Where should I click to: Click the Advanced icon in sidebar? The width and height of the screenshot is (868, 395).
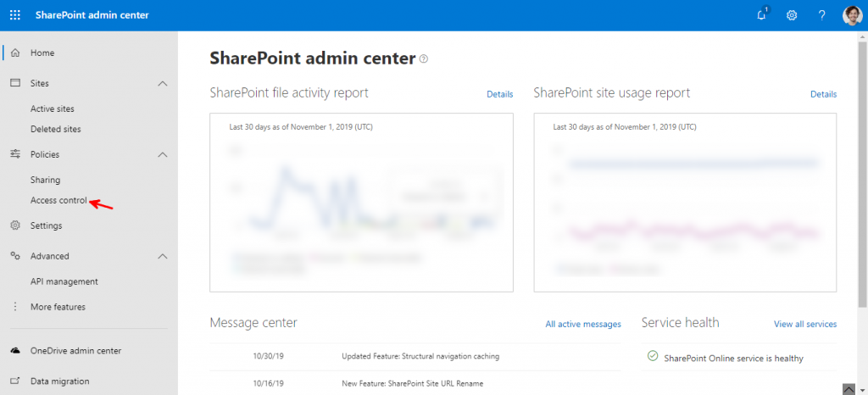click(15, 256)
